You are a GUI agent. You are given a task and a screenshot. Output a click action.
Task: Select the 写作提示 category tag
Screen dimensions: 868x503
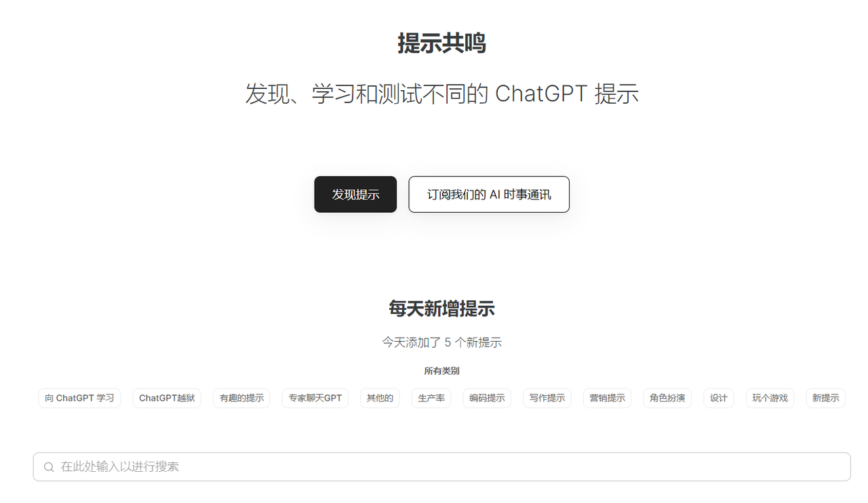point(547,398)
